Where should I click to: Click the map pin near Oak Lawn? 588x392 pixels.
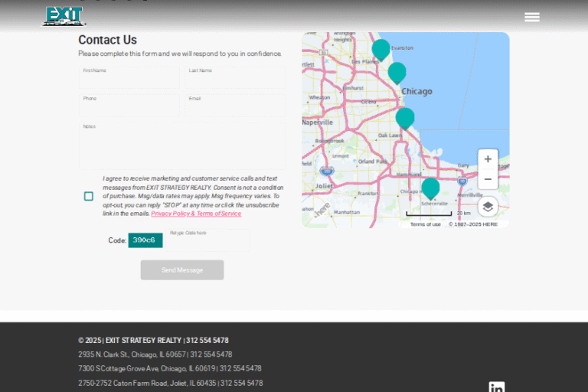(405, 118)
